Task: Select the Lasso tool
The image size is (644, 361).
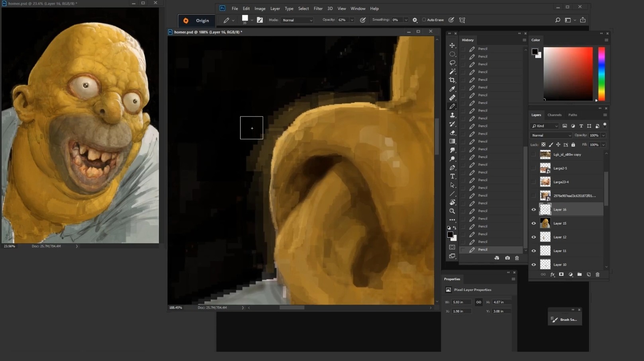Action: pyautogui.click(x=452, y=63)
